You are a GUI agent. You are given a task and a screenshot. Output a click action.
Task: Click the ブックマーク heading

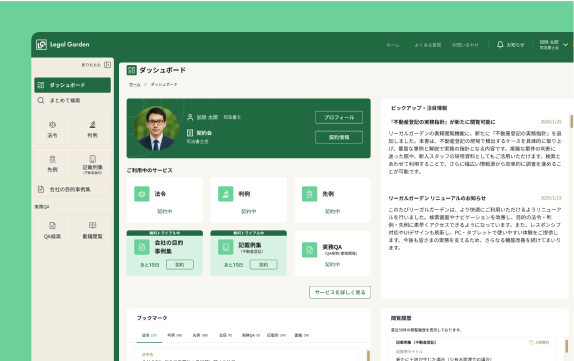(152, 318)
